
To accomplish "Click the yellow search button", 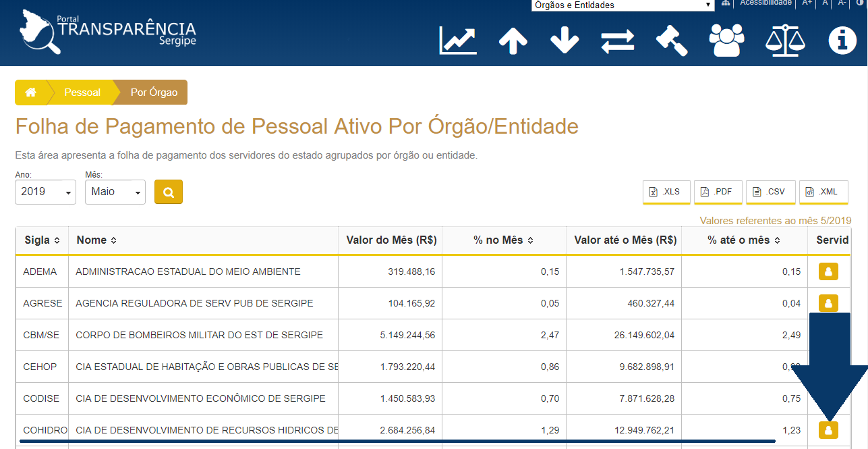I will [168, 192].
